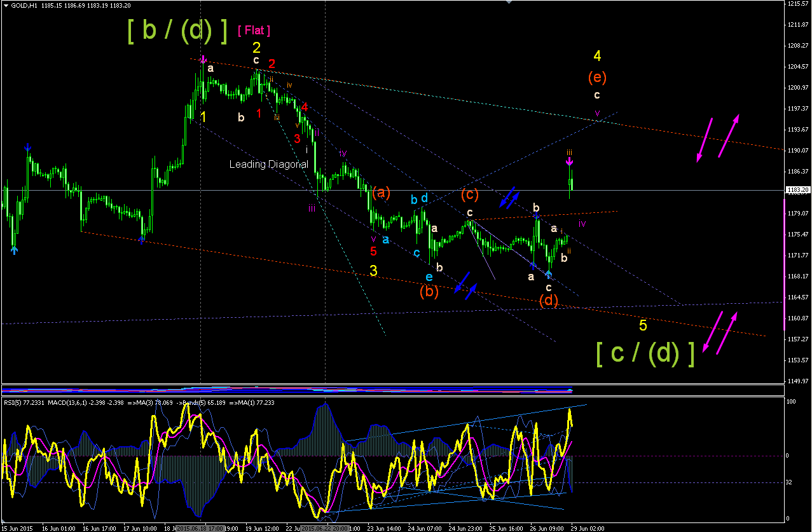Click the chart shift triangle marker at top
Screen dimensions: 812x532
click(x=508, y=2)
